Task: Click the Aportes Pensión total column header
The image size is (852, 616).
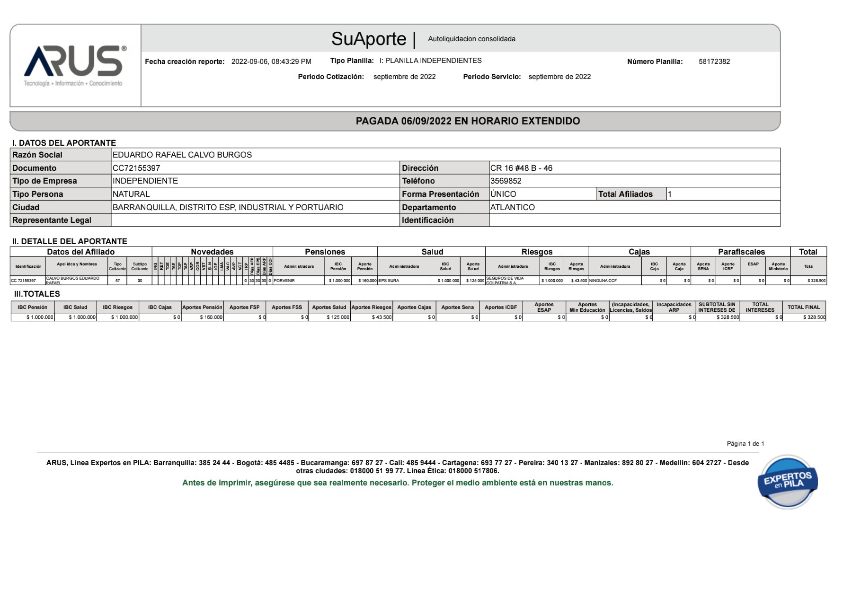Action: point(202,307)
